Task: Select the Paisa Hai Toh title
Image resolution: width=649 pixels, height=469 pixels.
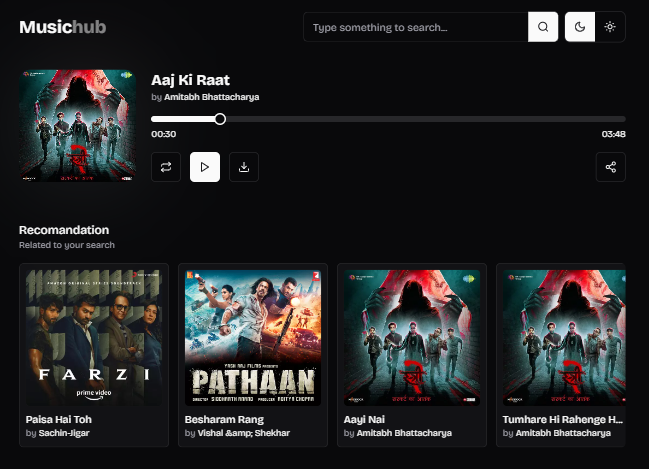Action: (x=59, y=419)
